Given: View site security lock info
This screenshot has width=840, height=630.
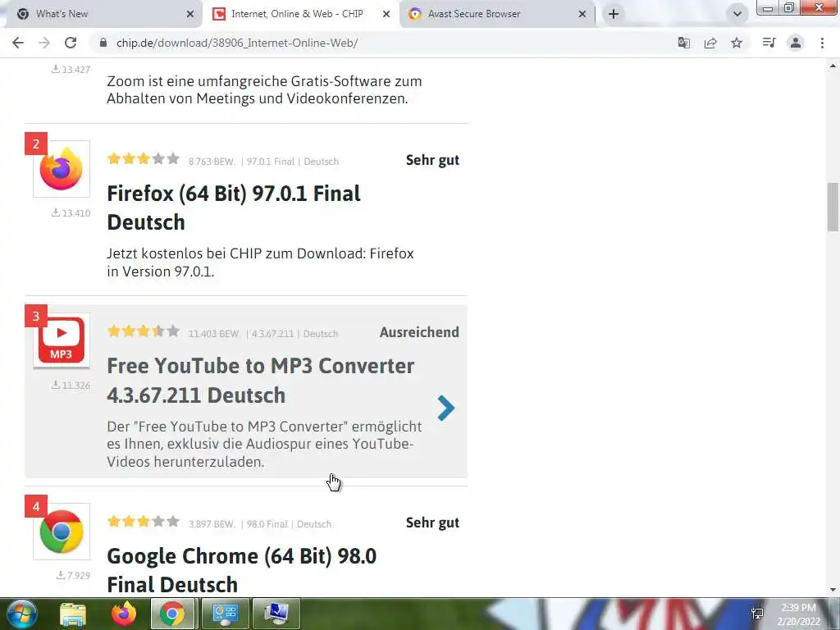Looking at the screenshot, I should pos(103,43).
